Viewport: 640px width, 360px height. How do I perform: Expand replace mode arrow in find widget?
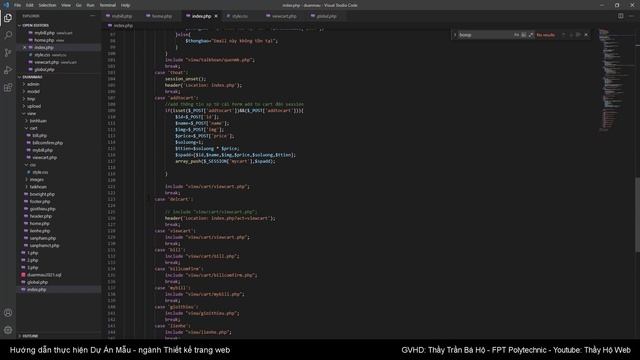tap(455, 35)
